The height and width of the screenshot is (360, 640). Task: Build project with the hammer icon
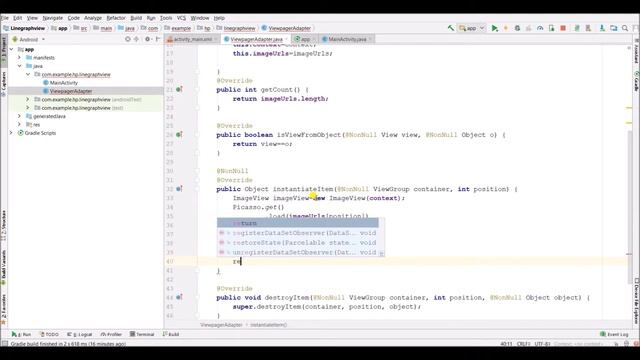[451, 28]
